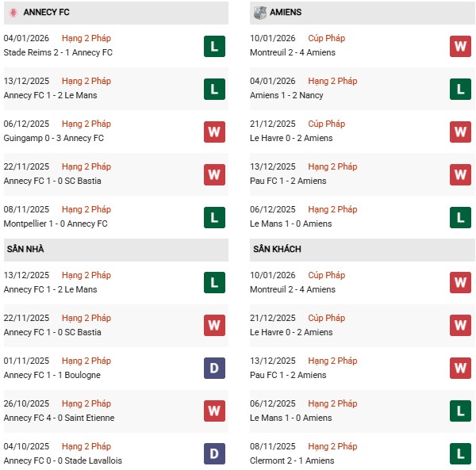The width and height of the screenshot is (476, 470).
Task: Open Guingamp 0 - 3 Annecy FC match
Action: pos(54,138)
